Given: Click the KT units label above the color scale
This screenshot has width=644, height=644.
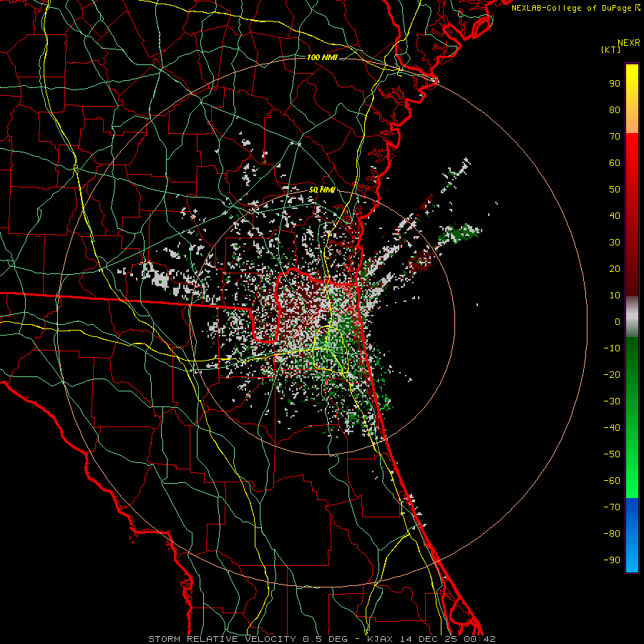Looking at the screenshot, I should (x=611, y=49).
